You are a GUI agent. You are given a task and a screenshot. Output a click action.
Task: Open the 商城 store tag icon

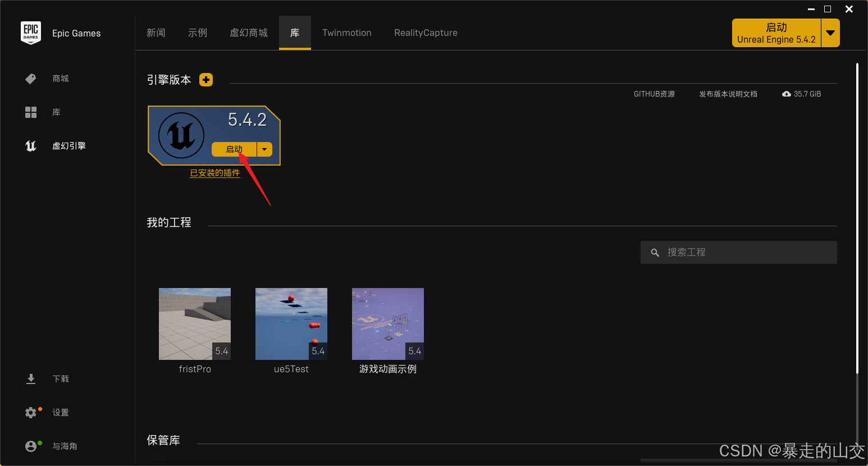coord(31,79)
